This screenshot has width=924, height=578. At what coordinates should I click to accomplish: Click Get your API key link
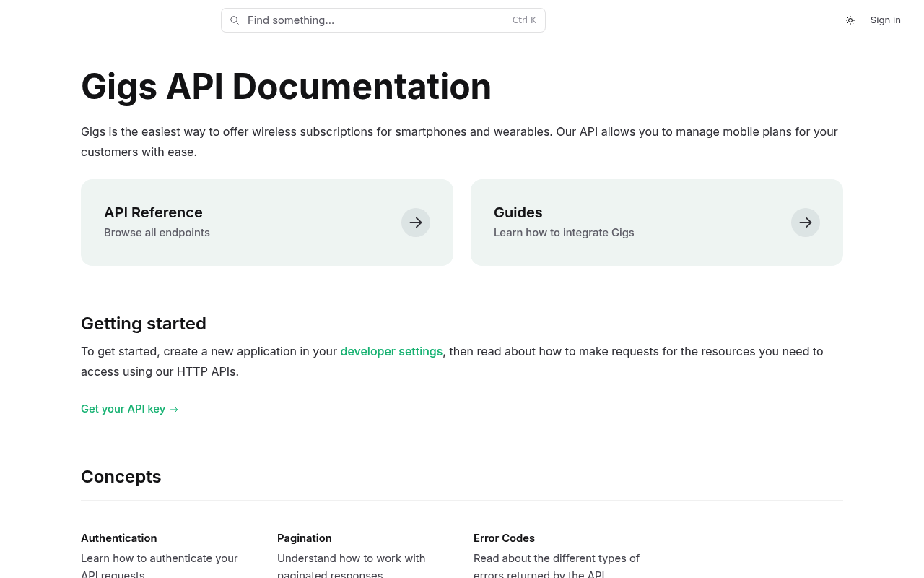(x=130, y=409)
